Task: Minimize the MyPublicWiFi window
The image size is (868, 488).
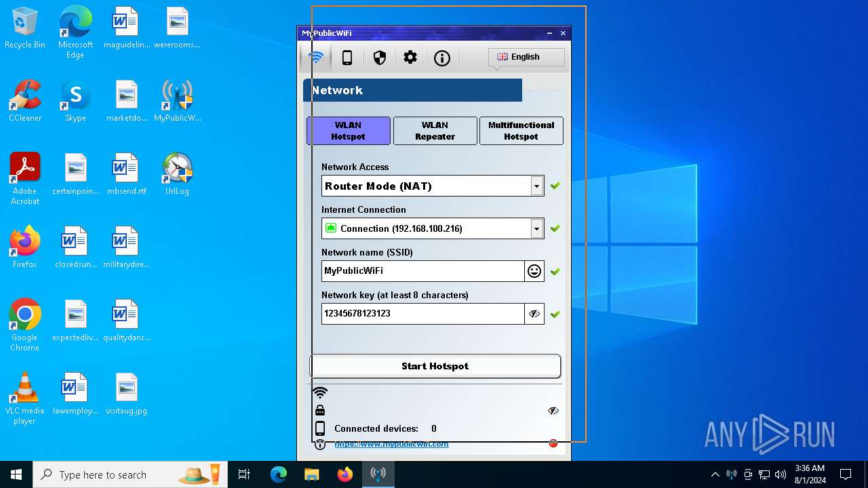Action: (x=550, y=33)
